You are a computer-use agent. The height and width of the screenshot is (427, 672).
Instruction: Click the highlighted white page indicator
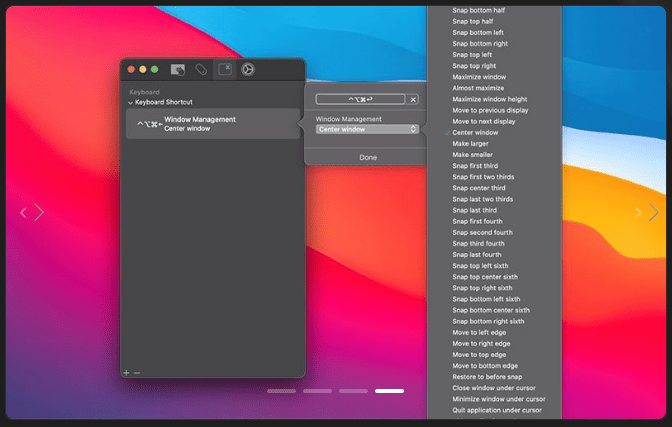tap(390, 391)
